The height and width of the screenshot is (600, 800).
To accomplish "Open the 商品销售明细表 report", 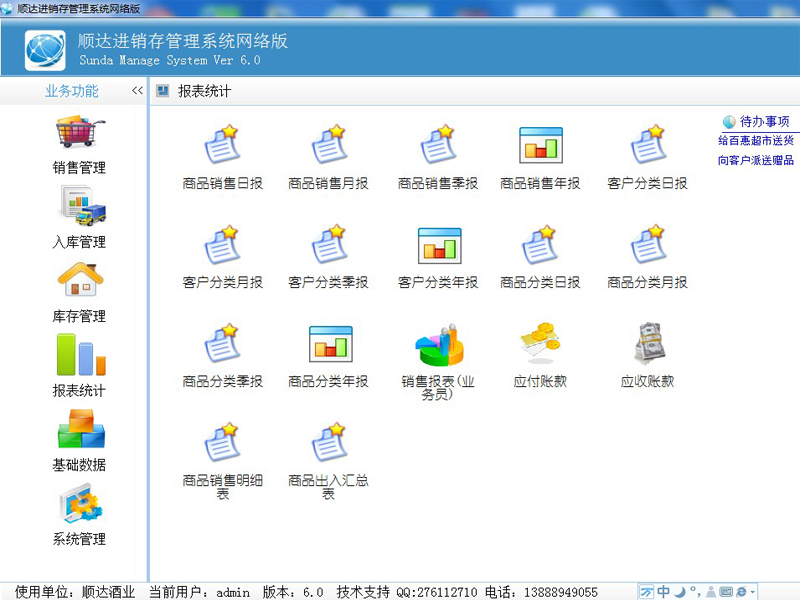I will 222,444.
